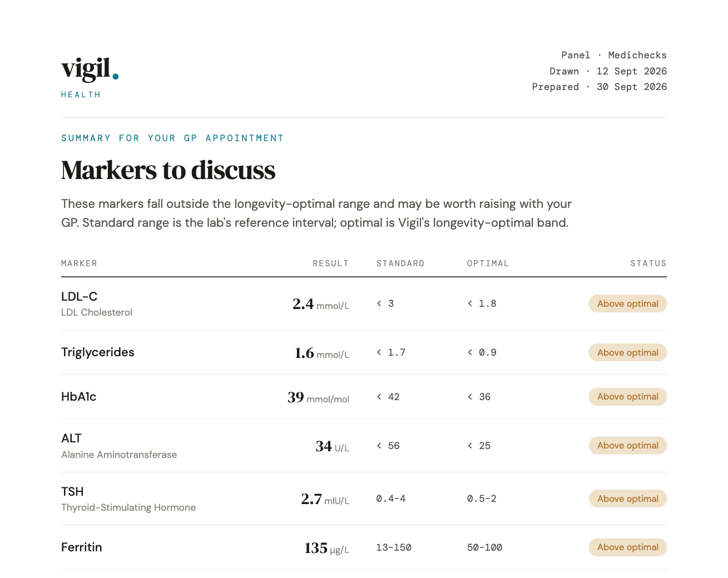Click the ALT result 34 U/L
Image resolution: width=728 pixels, height=578 pixels.
click(x=333, y=446)
